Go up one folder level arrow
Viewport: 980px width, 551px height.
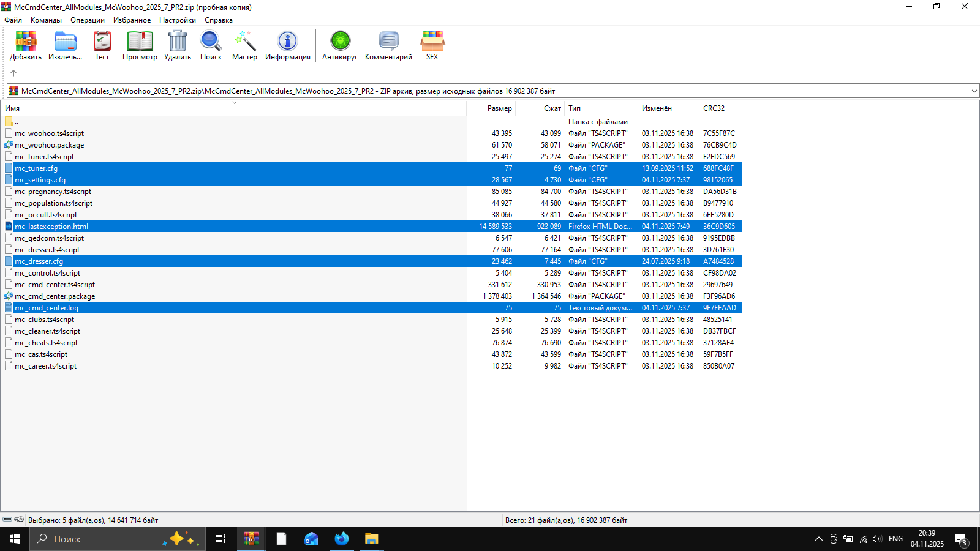point(13,73)
